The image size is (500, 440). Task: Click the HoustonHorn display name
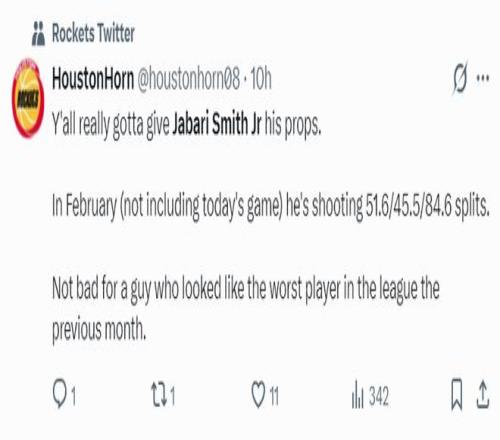pos(93,79)
